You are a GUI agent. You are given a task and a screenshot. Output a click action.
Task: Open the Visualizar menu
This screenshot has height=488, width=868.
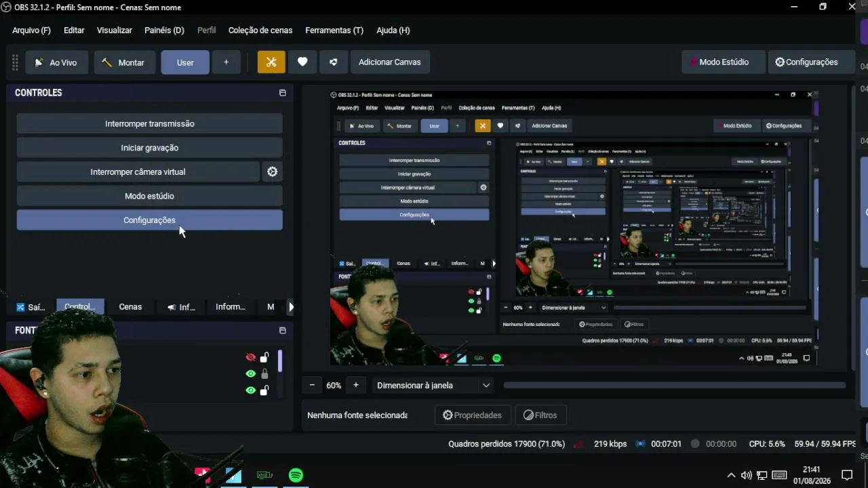click(115, 30)
